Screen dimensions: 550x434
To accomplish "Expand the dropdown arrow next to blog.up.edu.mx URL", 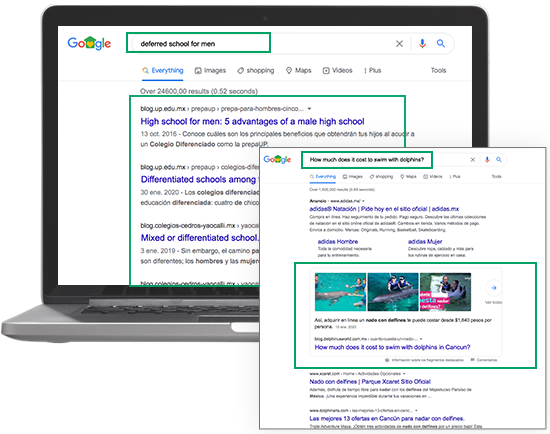I will pyautogui.click(x=309, y=109).
